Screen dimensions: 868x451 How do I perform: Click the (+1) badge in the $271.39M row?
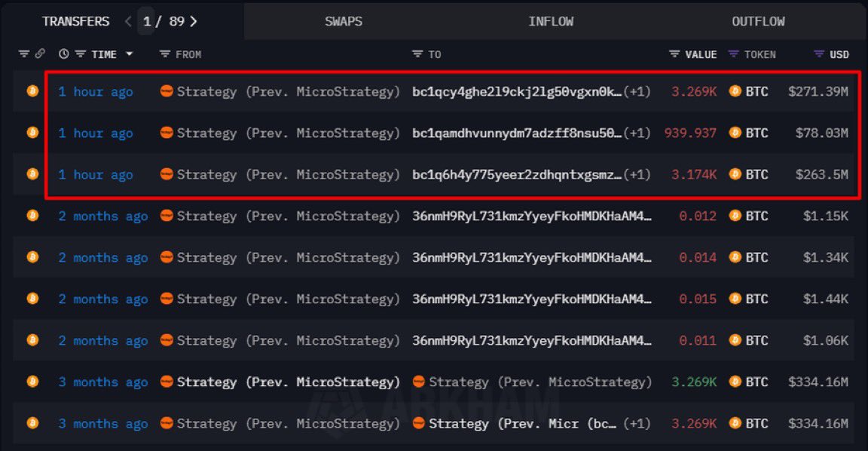tap(637, 91)
